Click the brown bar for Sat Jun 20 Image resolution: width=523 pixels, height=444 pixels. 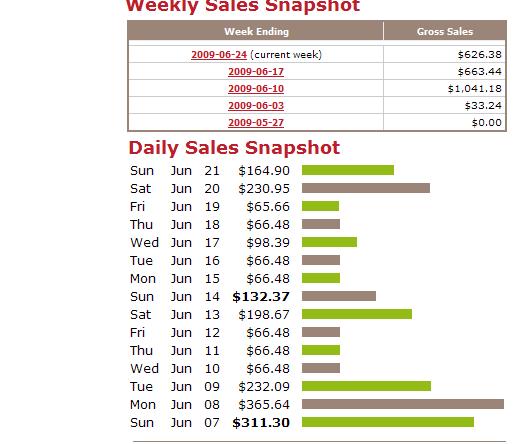tap(366, 188)
